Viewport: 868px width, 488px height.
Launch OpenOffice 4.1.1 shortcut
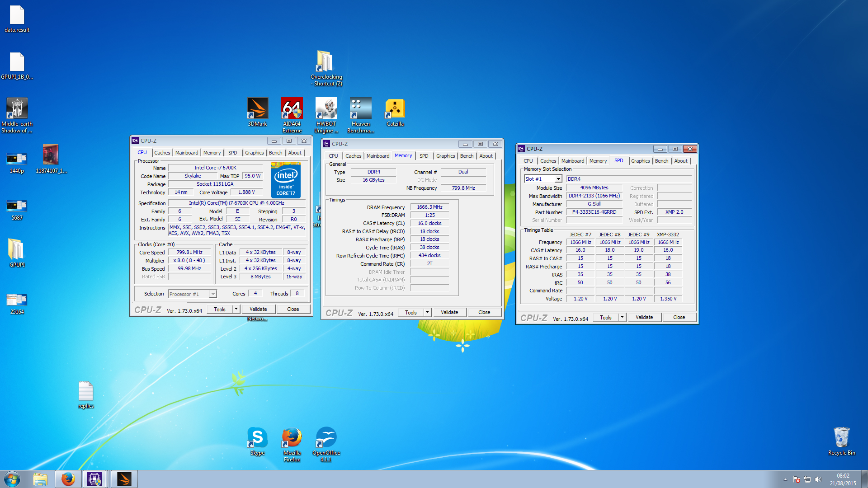326,444
